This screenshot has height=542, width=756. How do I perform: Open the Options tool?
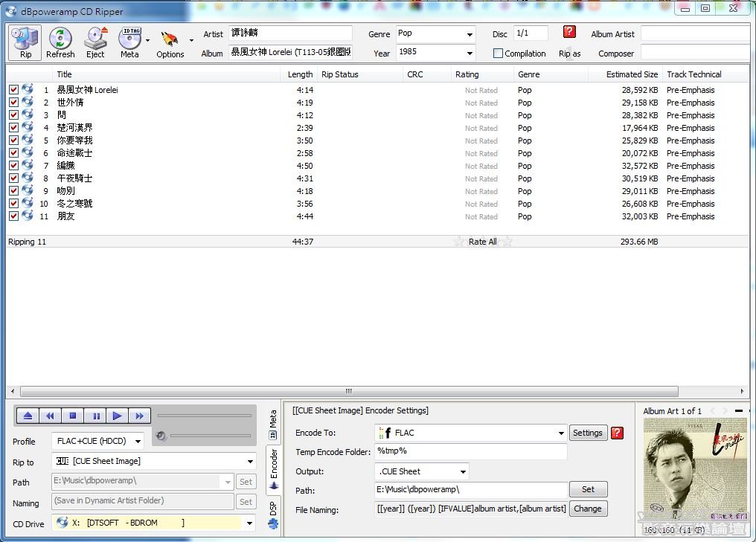click(x=170, y=43)
